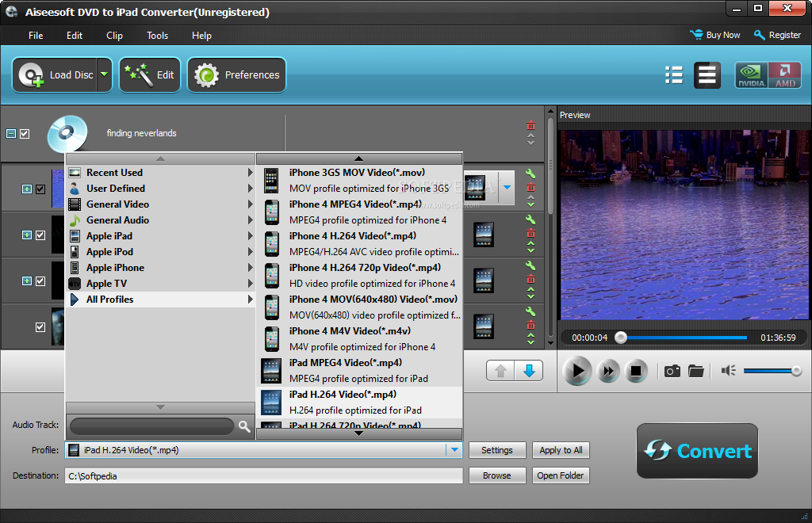
Task: Open the Clip menu
Action: [x=114, y=36]
